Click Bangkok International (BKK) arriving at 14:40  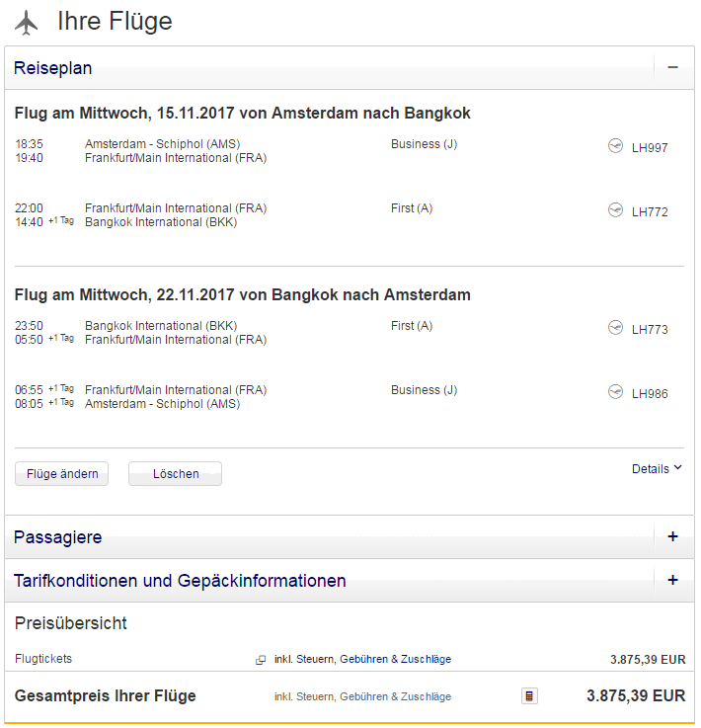click(x=161, y=222)
